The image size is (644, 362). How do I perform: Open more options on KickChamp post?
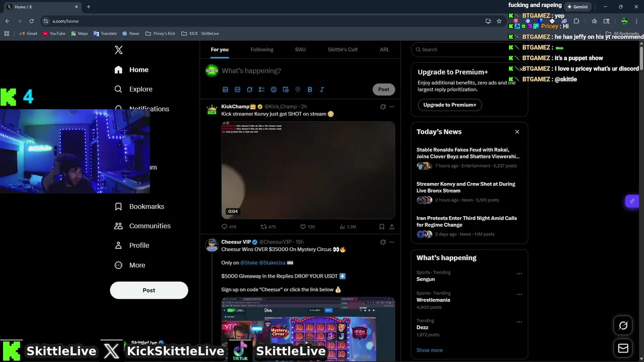[392, 107]
